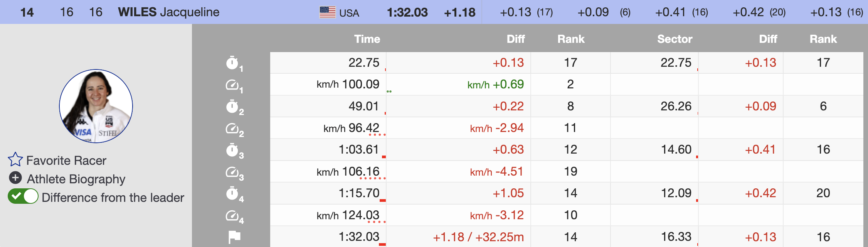The width and height of the screenshot is (868, 247).
Task: Open the Athlete Biography link
Action: 76,179
